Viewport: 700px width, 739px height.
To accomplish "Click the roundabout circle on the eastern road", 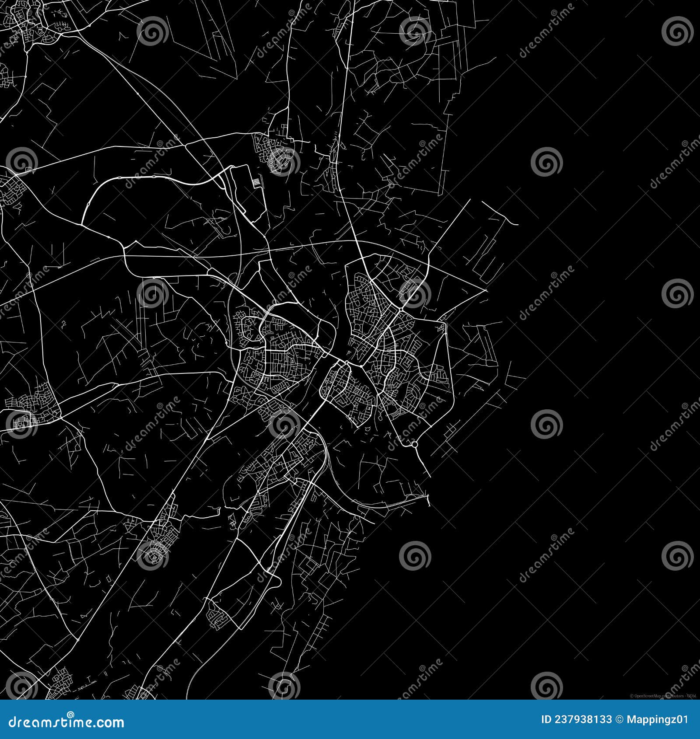I will [415, 445].
